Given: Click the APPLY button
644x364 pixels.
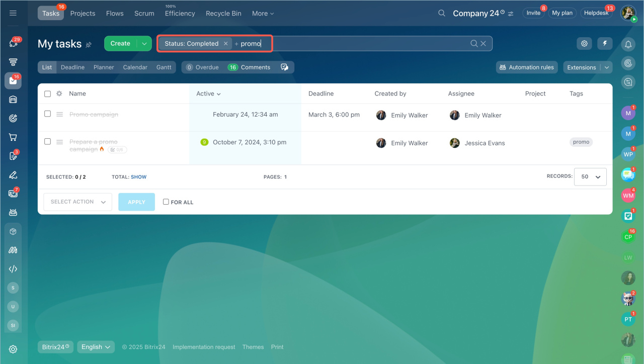Looking at the screenshot, I should click(x=136, y=202).
